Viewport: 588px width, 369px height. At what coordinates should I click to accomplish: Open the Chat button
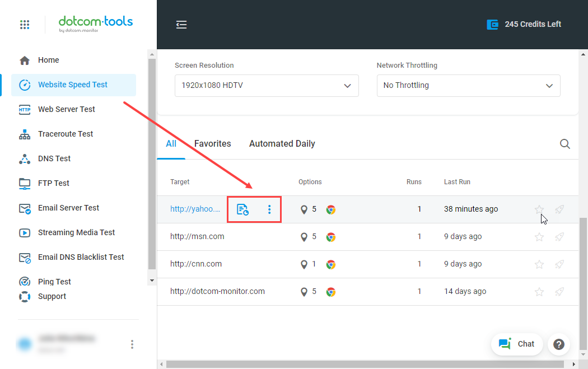(x=517, y=344)
